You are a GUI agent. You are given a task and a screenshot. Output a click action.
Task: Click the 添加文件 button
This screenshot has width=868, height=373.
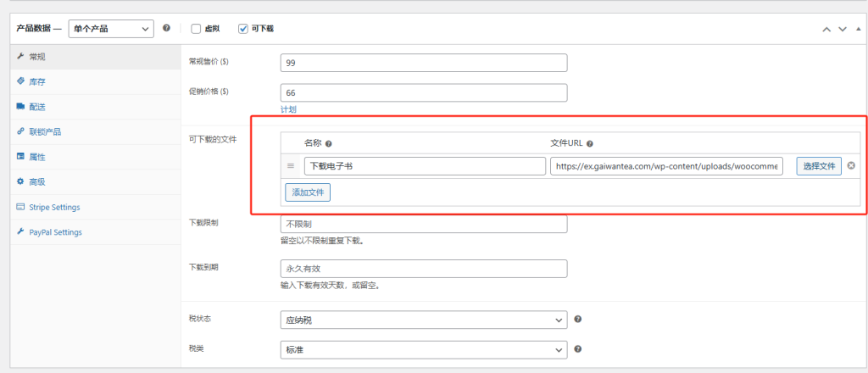(308, 192)
